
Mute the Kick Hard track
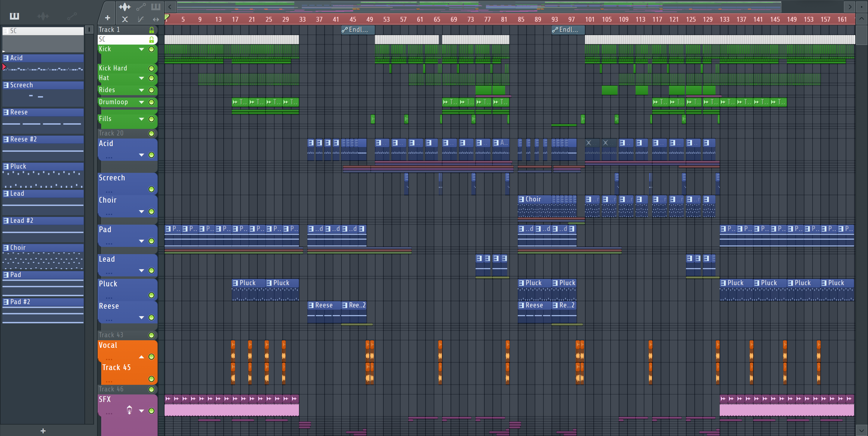click(152, 69)
